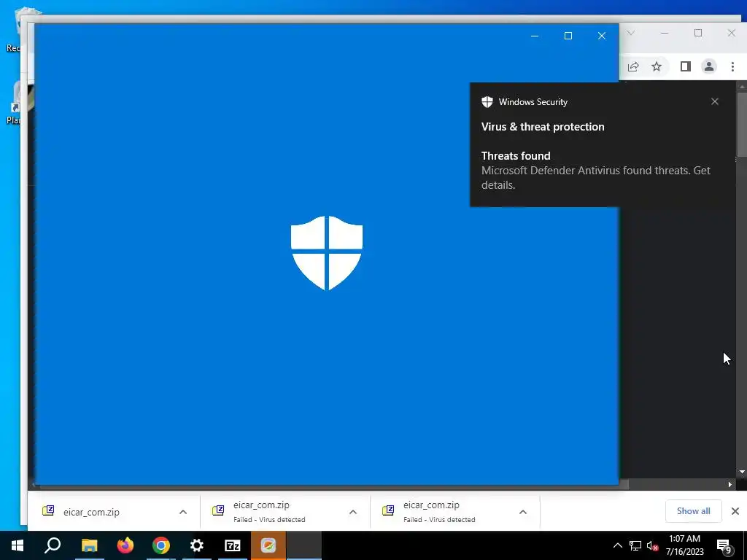This screenshot has width=747, height=560.
Task: Expand options for second eicar_com.zip download
Action: 353,512
